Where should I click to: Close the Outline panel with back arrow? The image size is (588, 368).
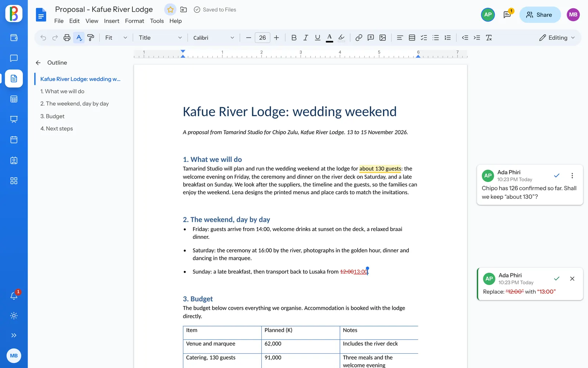38,63
